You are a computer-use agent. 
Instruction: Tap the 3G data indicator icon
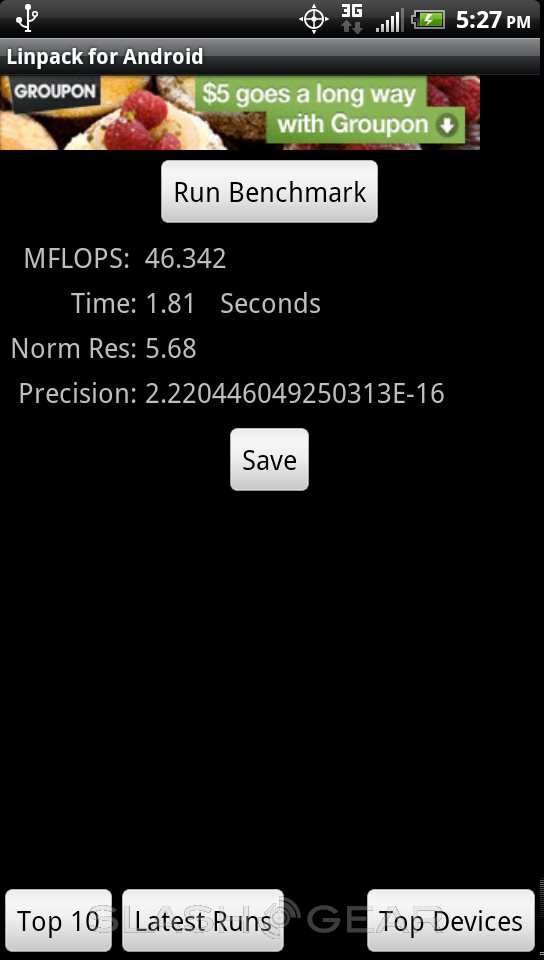coord(352,19)
